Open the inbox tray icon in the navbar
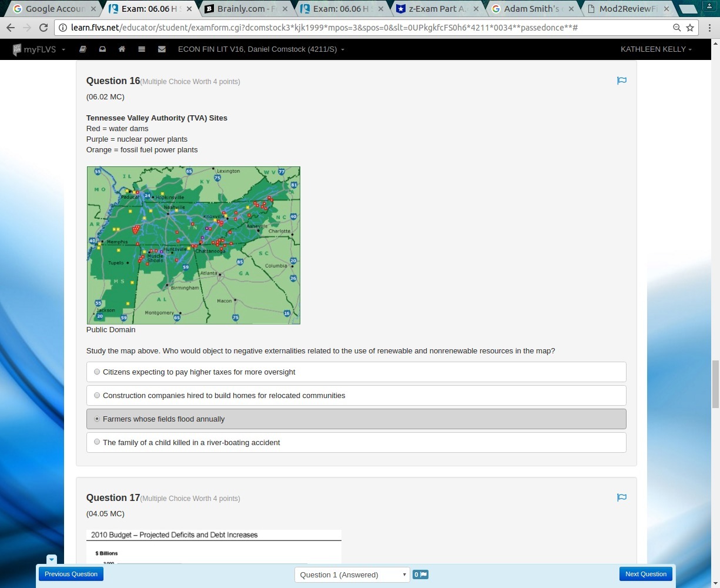Viewport: 720px width, 588px height. (x=102, y=49)
